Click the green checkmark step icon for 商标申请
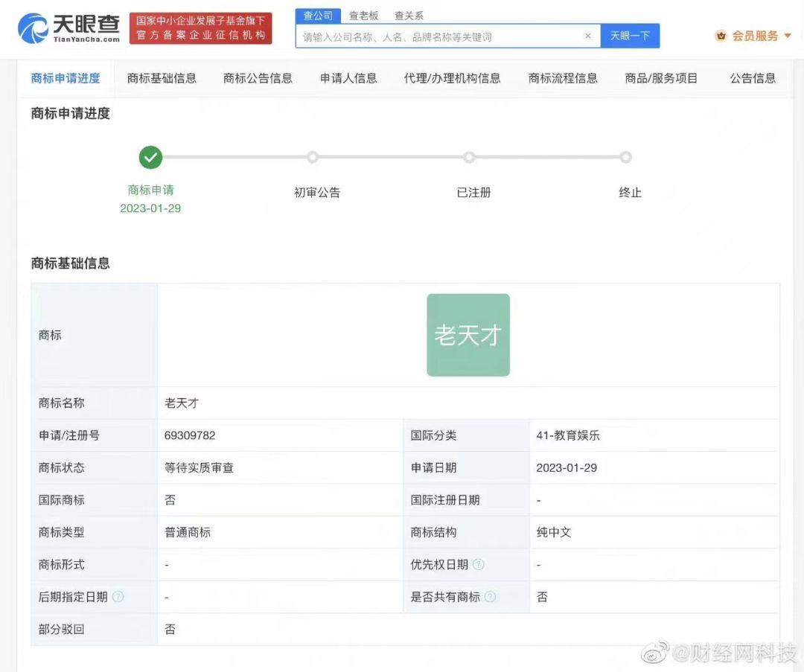The image size is (804, 672). (x=150, y=157)
